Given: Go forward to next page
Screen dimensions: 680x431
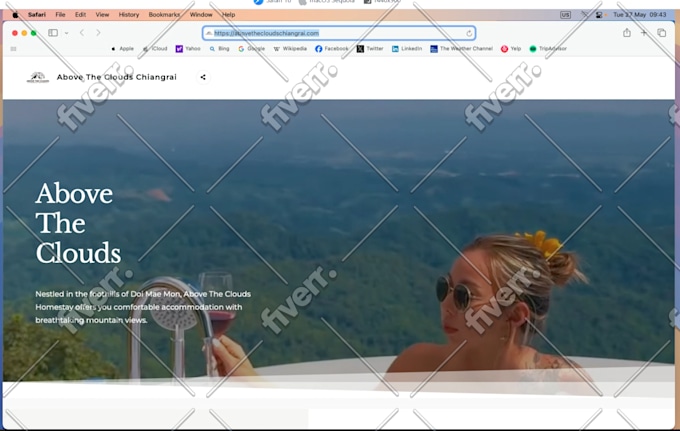Looking at the screenshot, I should pos(98,33).
